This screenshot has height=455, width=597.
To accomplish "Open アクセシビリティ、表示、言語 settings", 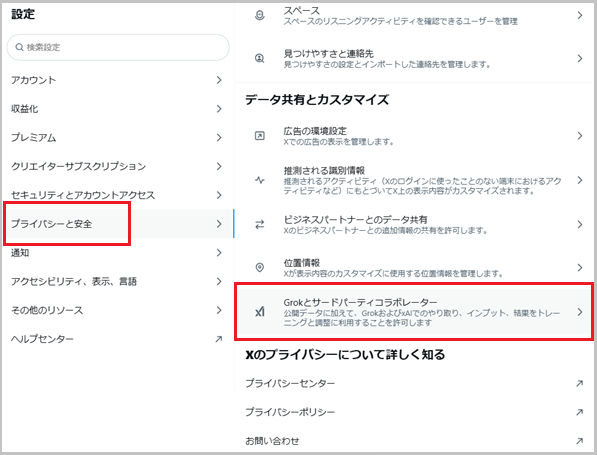I will pyautogui.click(x=118, y=281).
